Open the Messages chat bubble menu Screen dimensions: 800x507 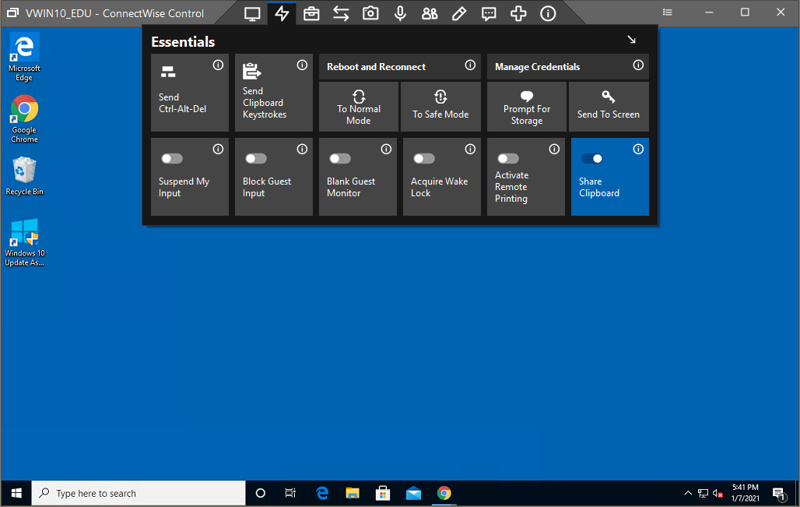tap(489, 14)
